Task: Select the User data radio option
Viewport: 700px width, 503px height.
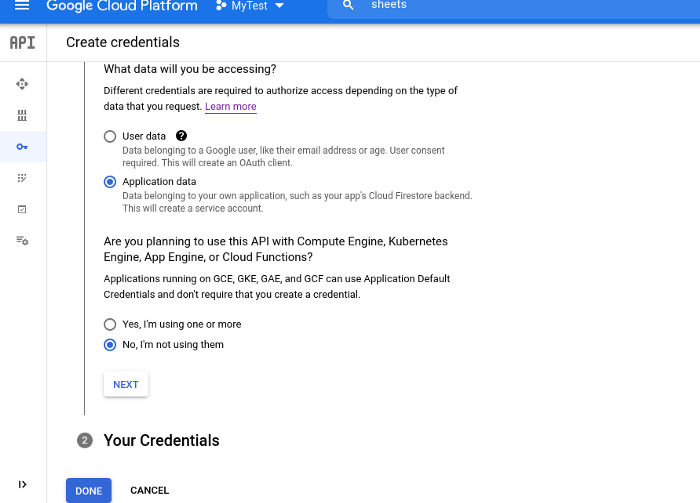Action: click(x=110, y=136)
